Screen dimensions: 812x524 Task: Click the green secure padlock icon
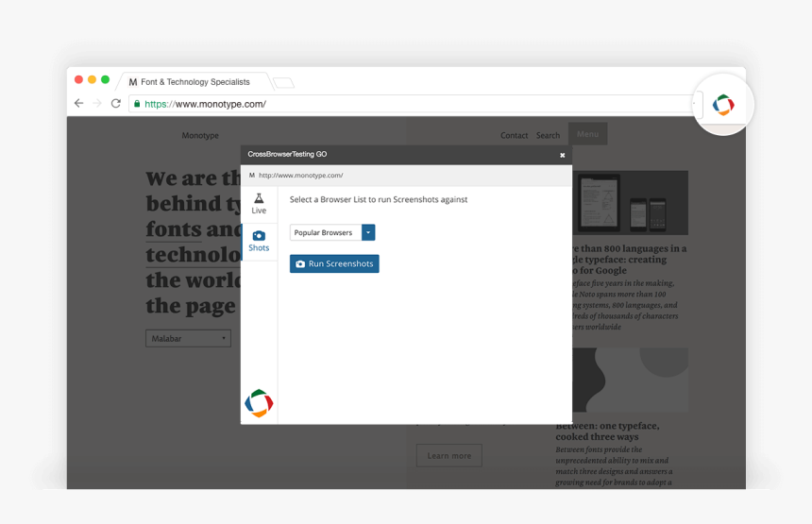pos(137,104)
